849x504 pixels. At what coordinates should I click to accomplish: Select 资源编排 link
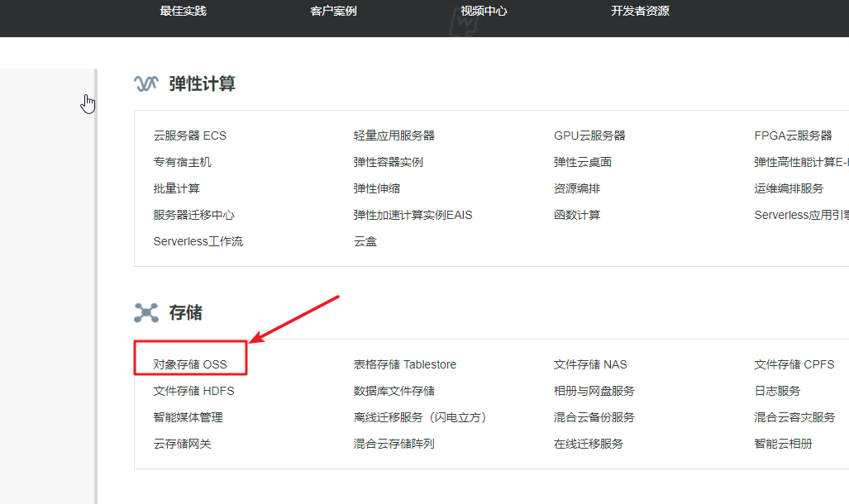(577, 189)
